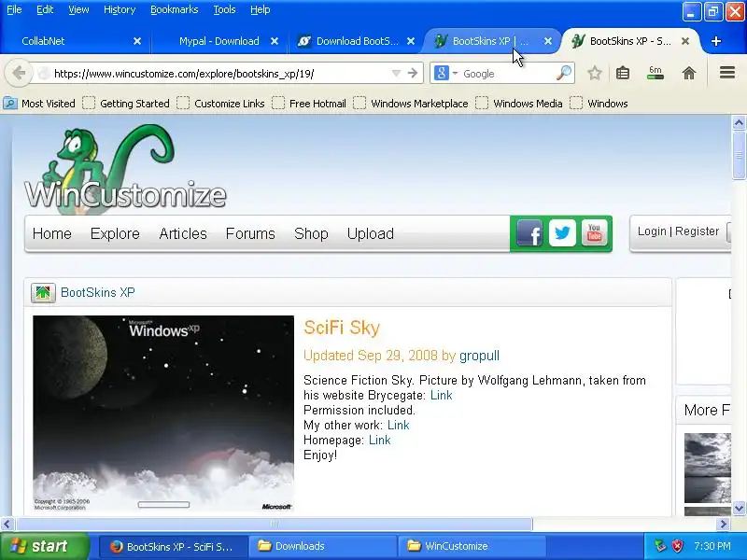This screenshot has height=560, width=747.
Task: Click the address bar URL field
Action: click(219, 74)
